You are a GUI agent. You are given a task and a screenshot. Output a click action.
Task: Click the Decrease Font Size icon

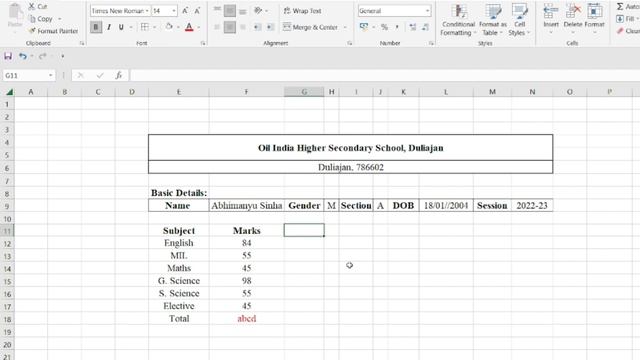197,11
